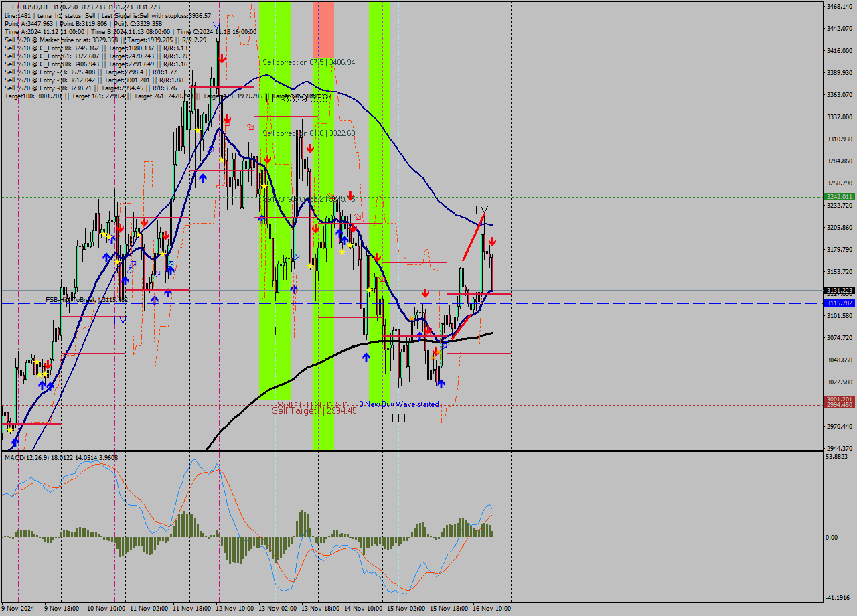857x616 pixels.
Task: Click the 3074.720 price axis value
Action: pyautogui.click(x=839, y=337)
